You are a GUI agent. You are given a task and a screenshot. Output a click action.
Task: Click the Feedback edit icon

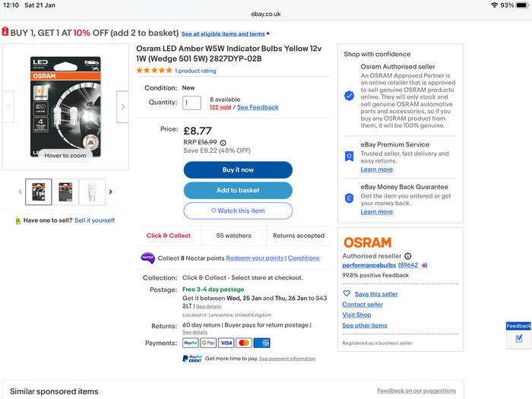tap(519, 338)
